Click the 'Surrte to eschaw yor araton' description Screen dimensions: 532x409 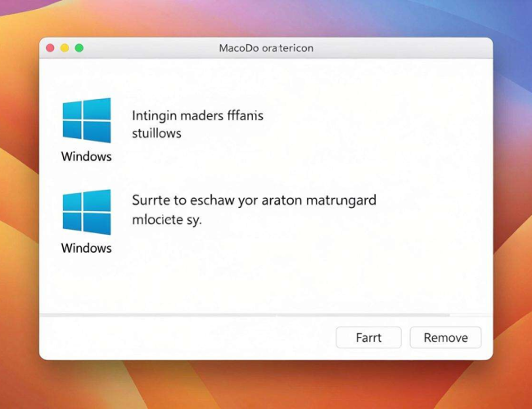[254, 209]
